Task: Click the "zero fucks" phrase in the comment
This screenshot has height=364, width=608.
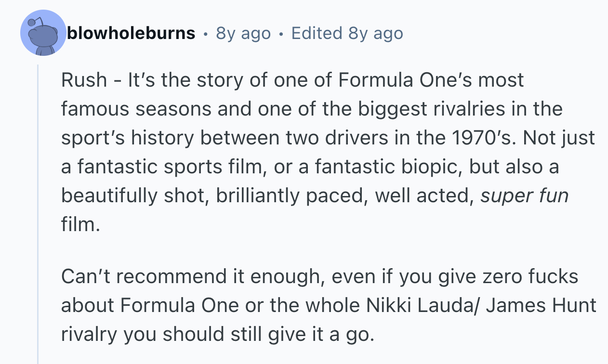Action: pos(529,276)
